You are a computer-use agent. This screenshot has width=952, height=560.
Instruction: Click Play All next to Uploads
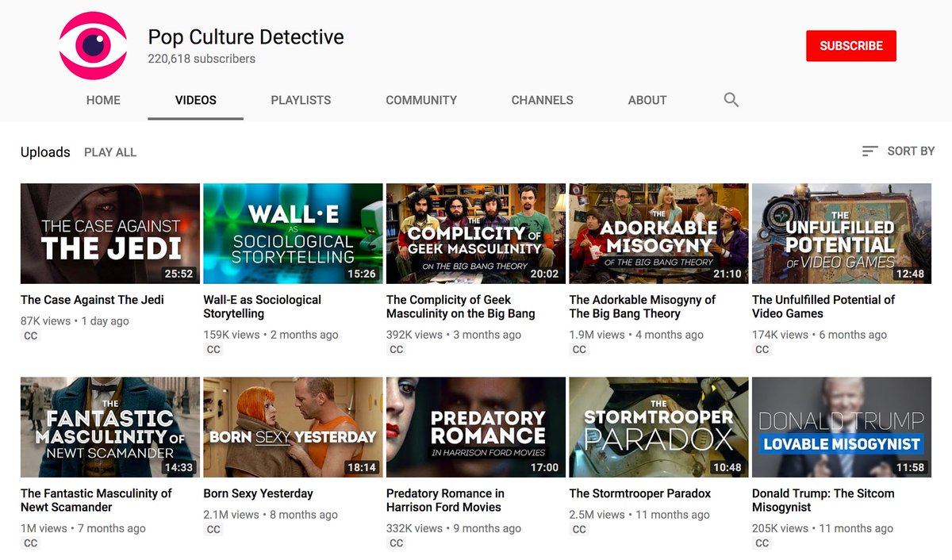pos(110,152)
